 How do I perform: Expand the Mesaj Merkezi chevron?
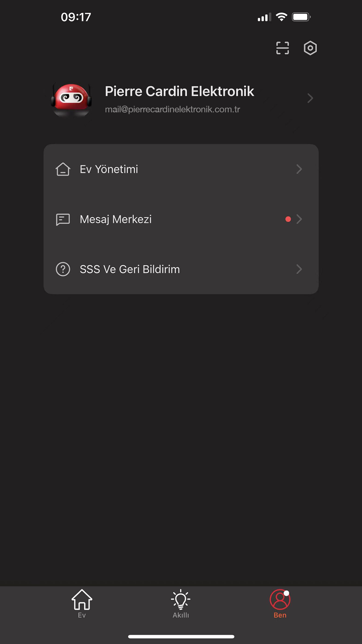click(x=299, y=219)
